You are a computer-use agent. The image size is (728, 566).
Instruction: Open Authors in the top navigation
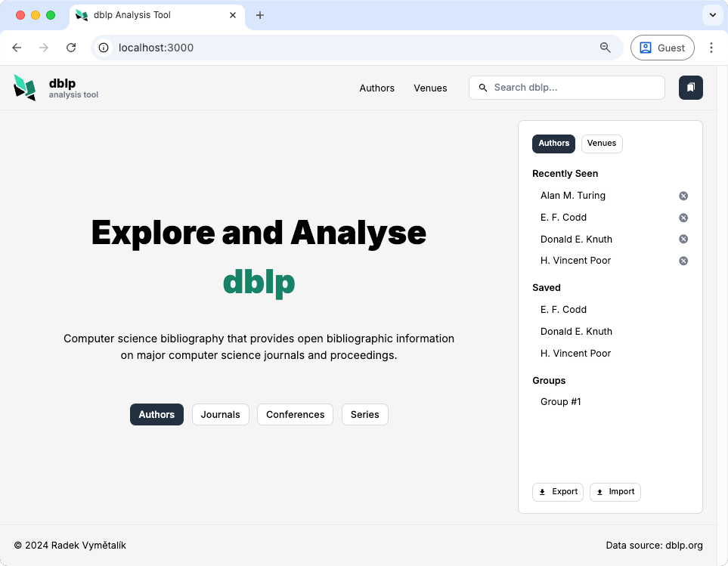point(376,88)
